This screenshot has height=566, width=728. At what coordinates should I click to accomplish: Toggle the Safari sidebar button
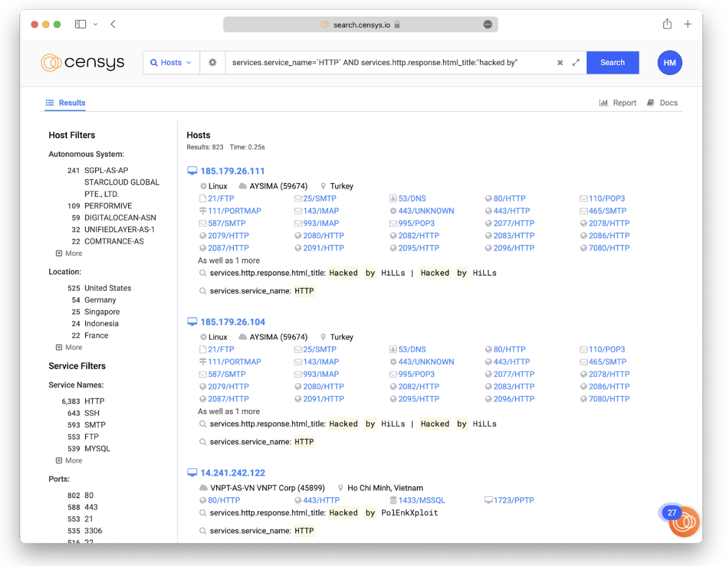tap(80, 24)
